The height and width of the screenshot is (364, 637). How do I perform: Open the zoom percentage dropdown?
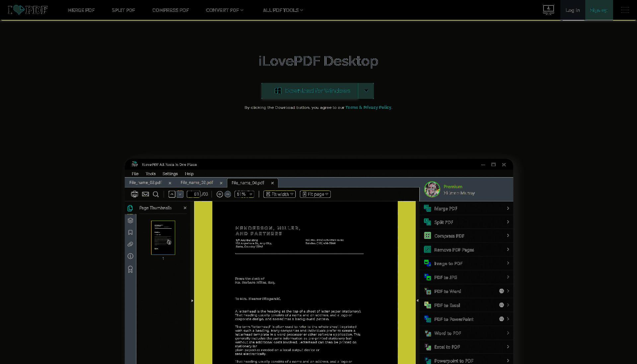pyautogui.click(x=244, y=194)
